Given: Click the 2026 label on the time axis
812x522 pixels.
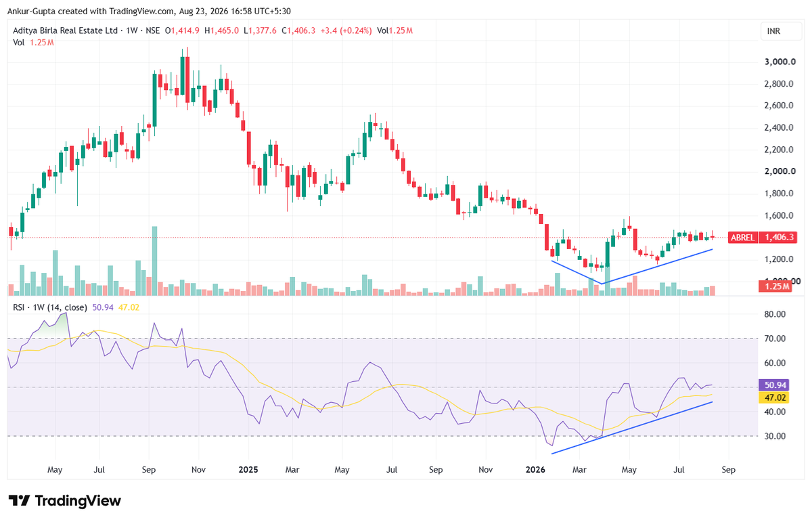Looking at the screenshot, I should 535,469.
